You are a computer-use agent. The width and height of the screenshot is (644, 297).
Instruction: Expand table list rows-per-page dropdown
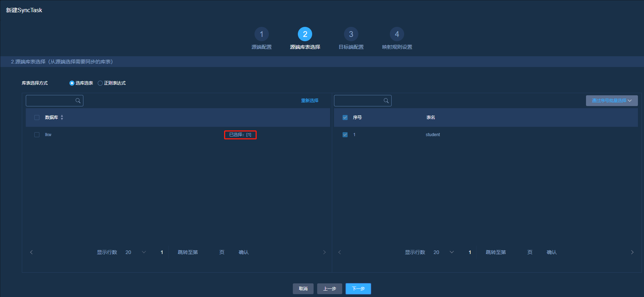(452, 252)
